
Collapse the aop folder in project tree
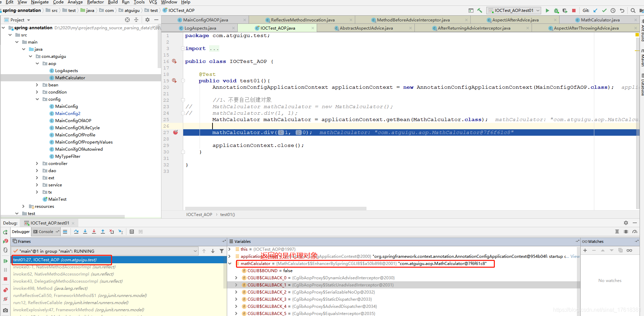pos(37,64)
